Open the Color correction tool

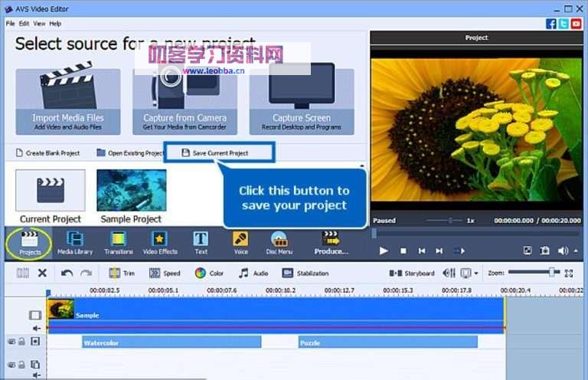pos(209,273)
